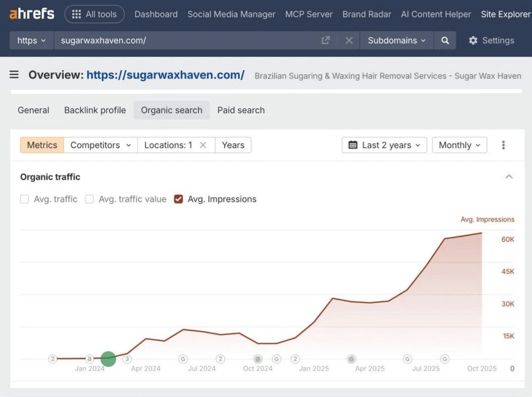
Task: Open Settings gear
Action: [x=491, y=40]
